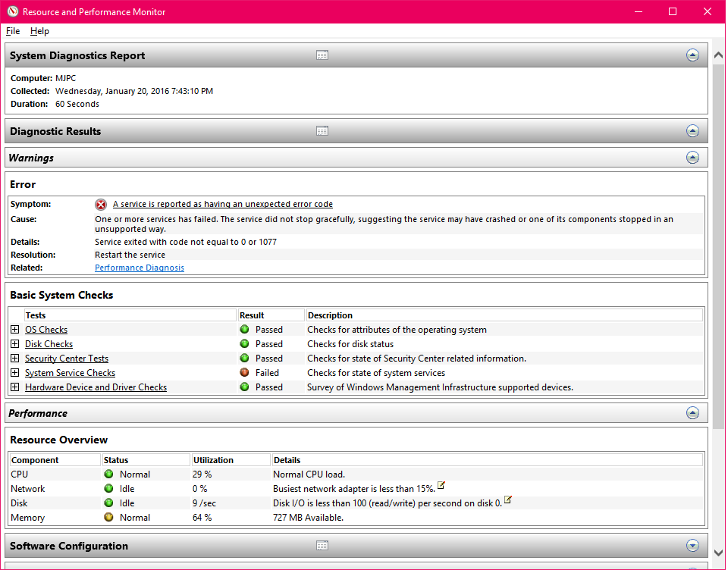Click the Component column header

(x=55, y=460)
